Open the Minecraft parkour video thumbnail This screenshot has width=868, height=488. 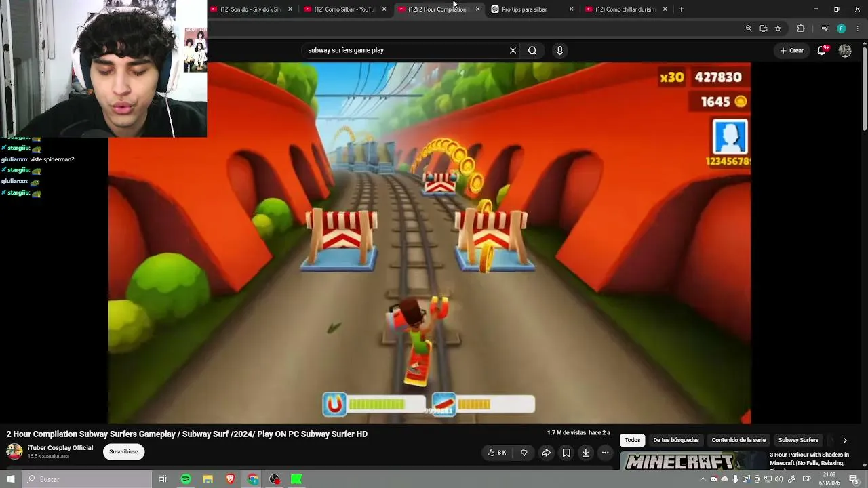pyautogui.click(x=692, y=461)
